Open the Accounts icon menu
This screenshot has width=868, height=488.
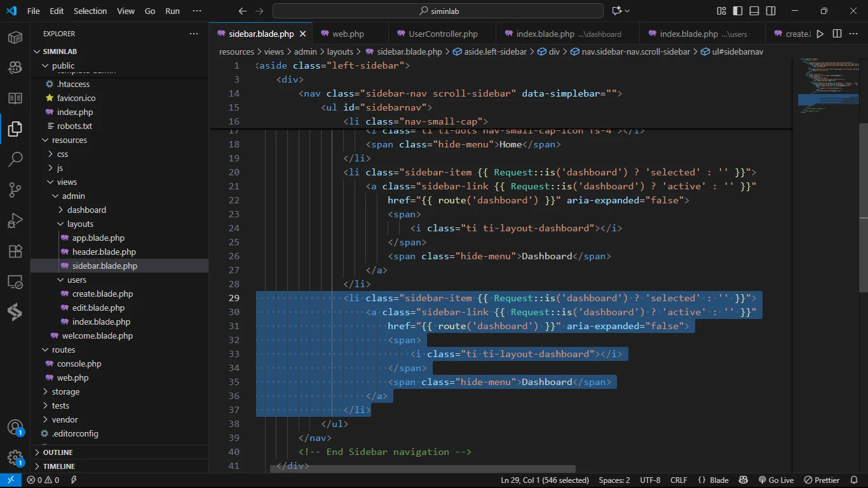pyautogui.click(x=15, y=427)
